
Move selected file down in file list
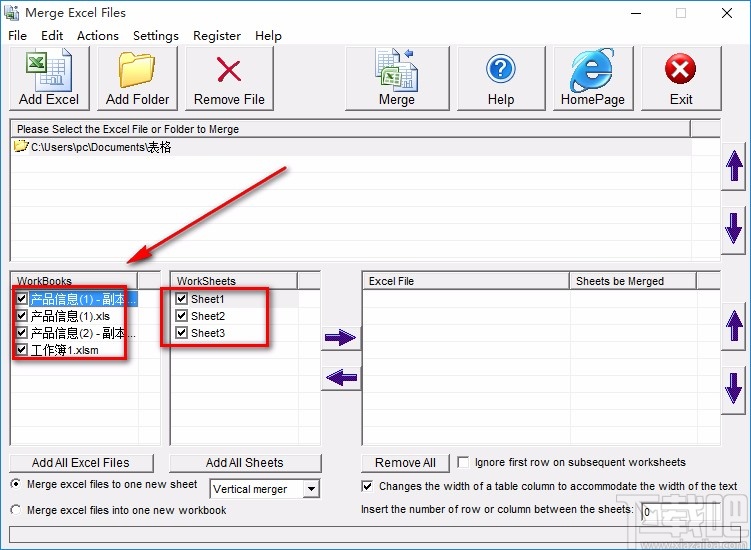click(x=734, y=229)
